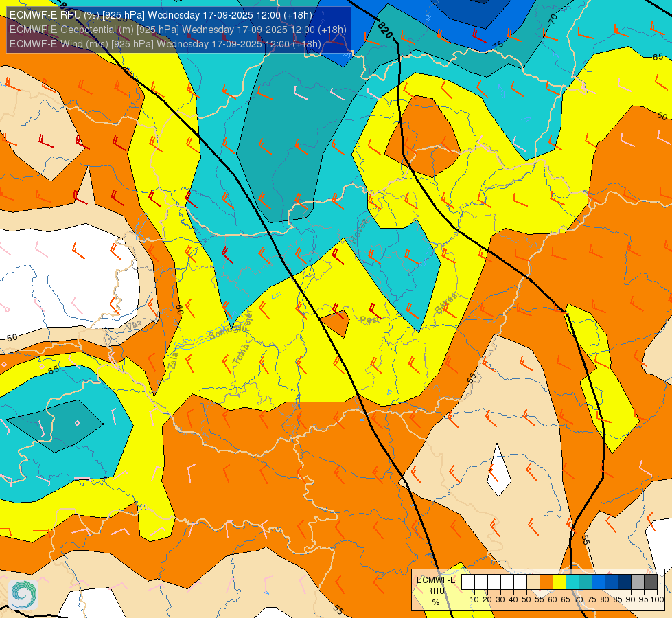
Task: Click the legend scale value '30'
Action: point(500,599)
